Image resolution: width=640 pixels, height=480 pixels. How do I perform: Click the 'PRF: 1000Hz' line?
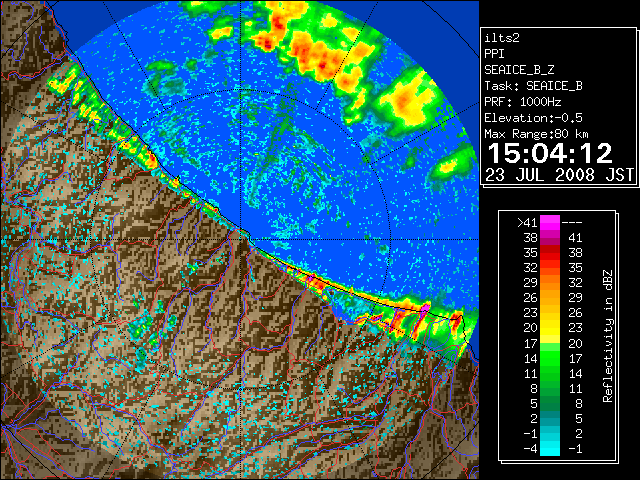(x=522, y=102)
